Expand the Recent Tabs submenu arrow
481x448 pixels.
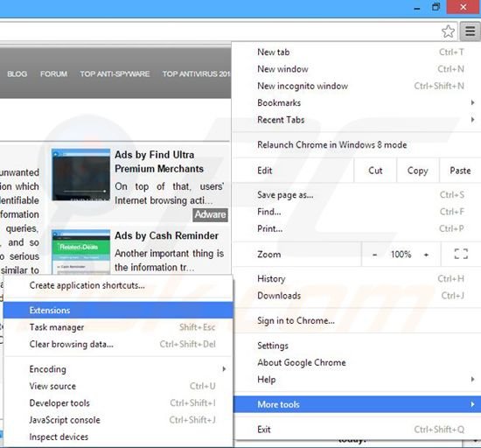473,119
